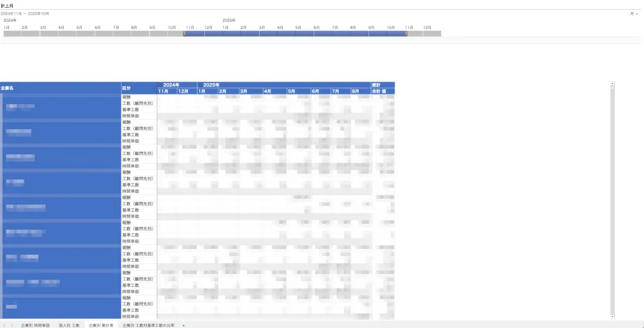Screen dimensions: 644x328
Task: Open the sheet list triangle after the tabs
Action: tap(183, 325)
